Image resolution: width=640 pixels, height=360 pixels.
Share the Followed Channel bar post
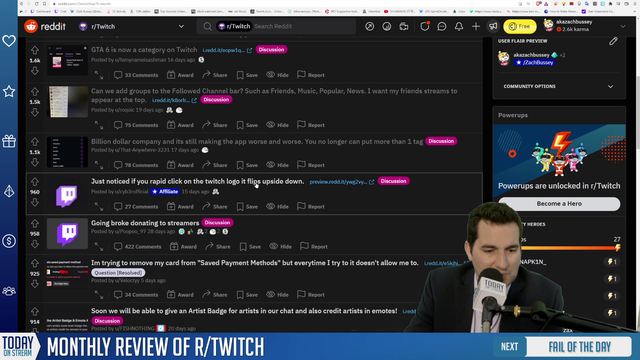[215, 125]
